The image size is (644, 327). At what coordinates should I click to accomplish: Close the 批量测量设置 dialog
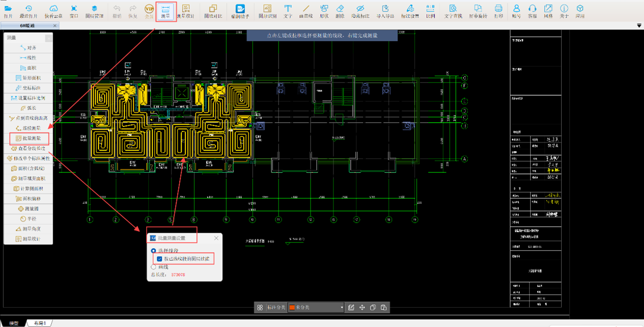pyautogui.click(x=216, y=238)
